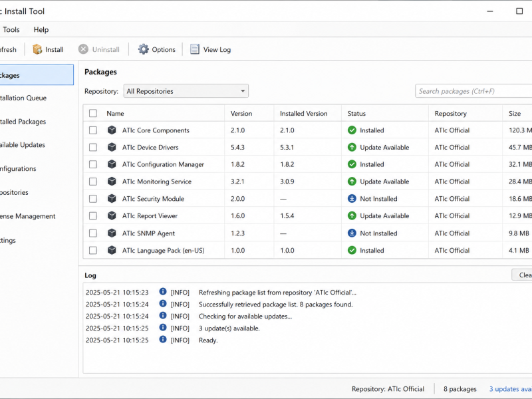Select Installed Packages in the sidebar
532x399 pixels.
[x=23, y=122]
